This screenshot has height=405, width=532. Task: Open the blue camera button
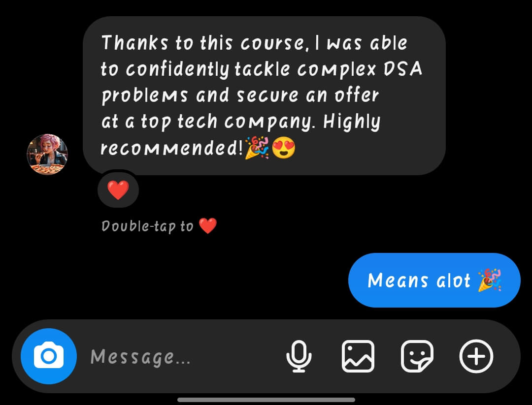[x=48, y=356]
